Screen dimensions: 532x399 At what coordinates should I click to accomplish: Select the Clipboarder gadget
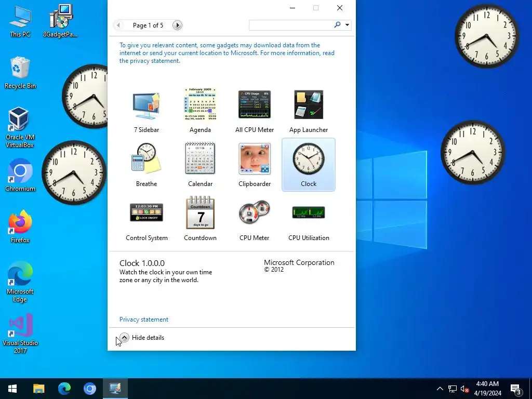255,165
